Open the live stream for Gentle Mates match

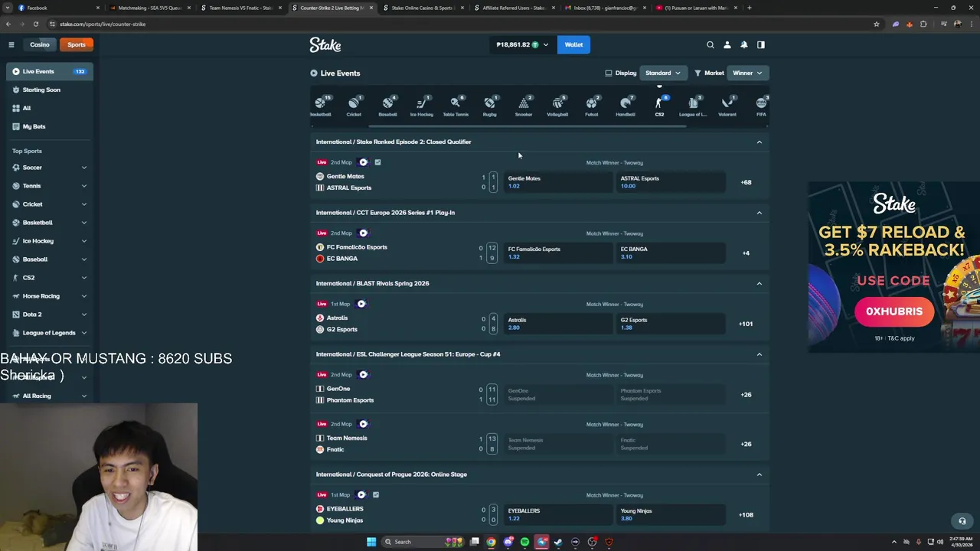click(x=364, y=162)
